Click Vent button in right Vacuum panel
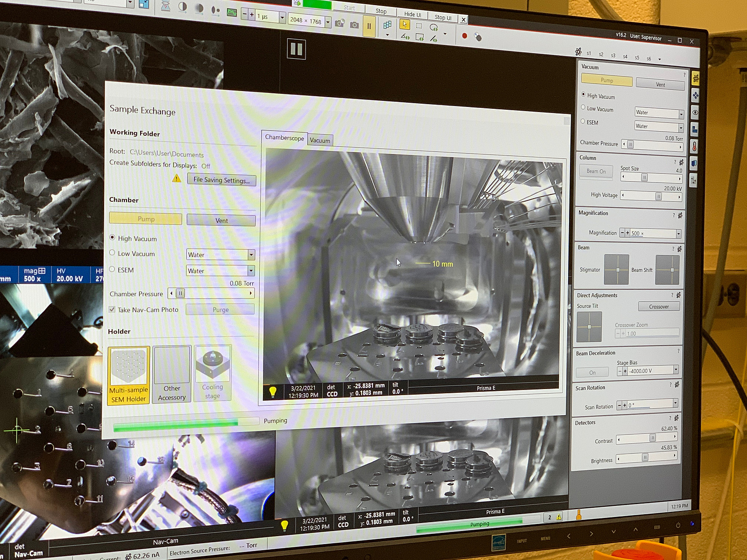 [x=660, y=85]
